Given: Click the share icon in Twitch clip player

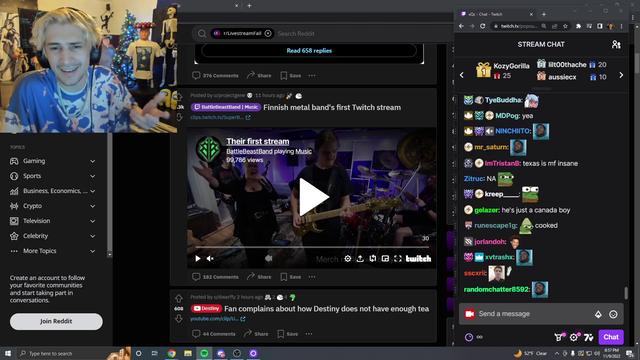Looking at the screenshot, I should 360,259.
